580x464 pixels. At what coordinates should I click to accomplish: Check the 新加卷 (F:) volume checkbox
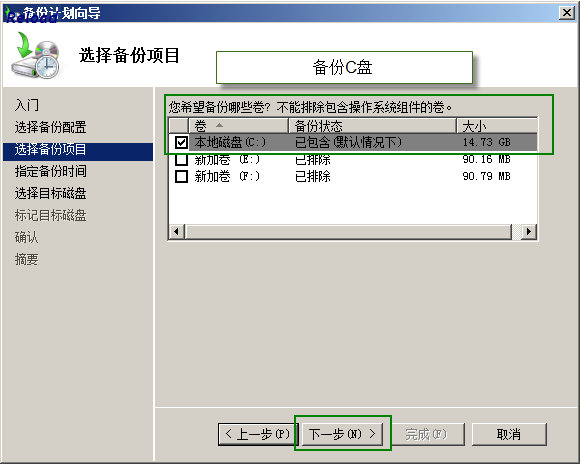181,176
